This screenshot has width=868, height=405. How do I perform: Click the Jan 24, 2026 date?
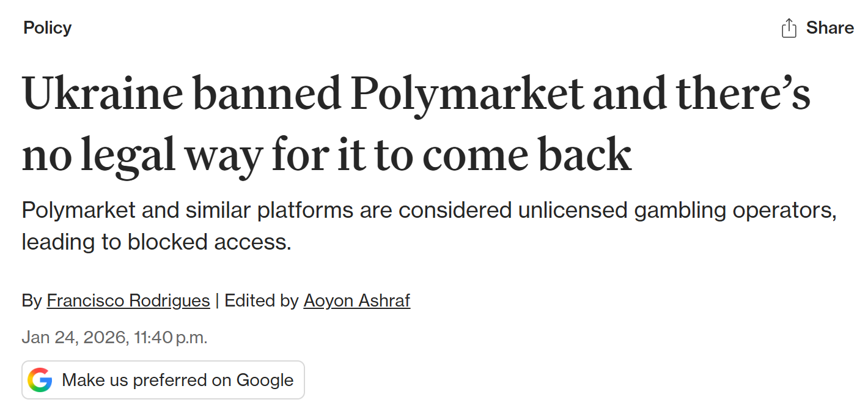[73, 338]
